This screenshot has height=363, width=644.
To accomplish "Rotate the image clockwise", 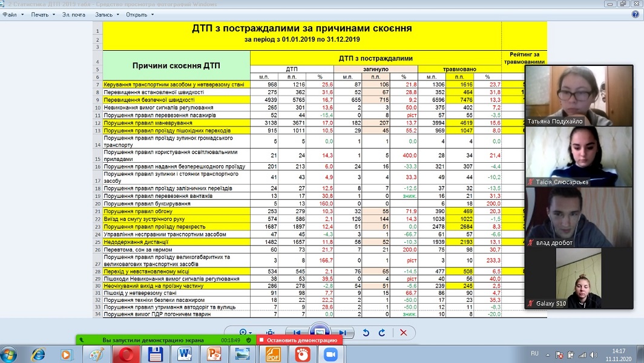I will click(x=382, y=333).
